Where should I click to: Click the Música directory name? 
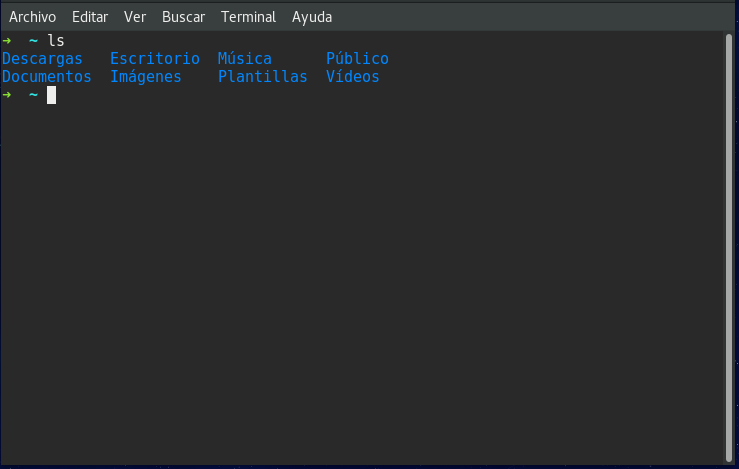click(245, 59)
